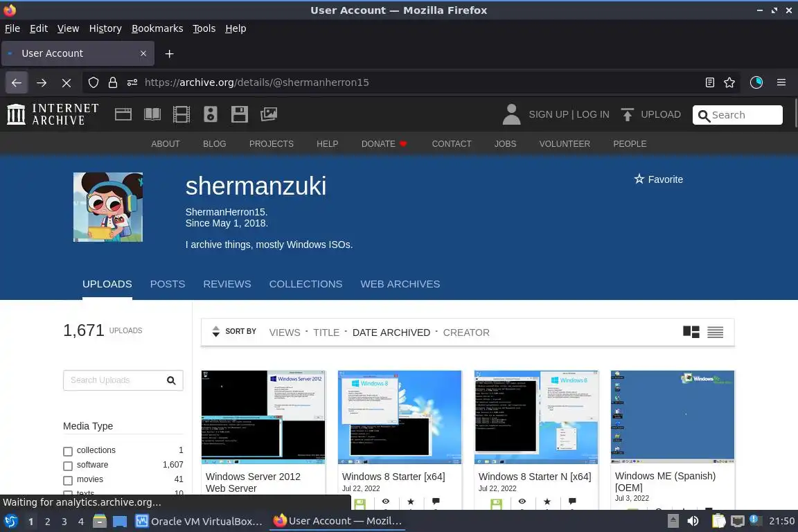Open the File menu
This screenshot has height=532, width=798.
12,28
